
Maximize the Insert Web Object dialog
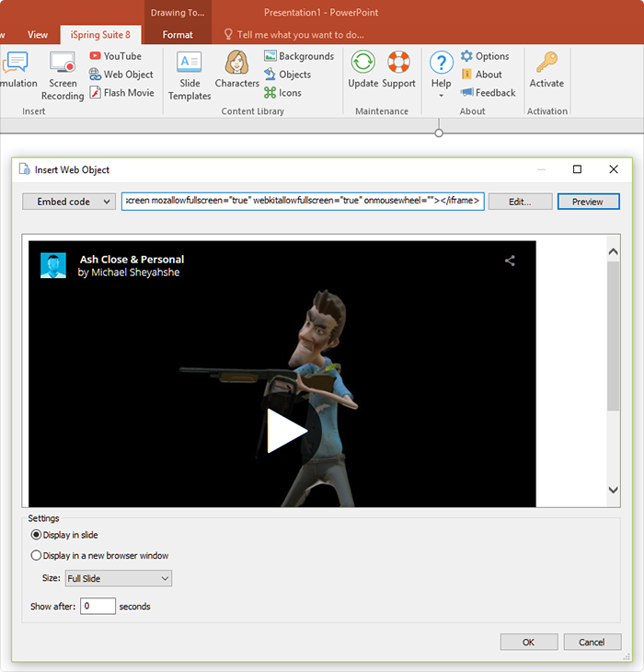pos(577,169)
